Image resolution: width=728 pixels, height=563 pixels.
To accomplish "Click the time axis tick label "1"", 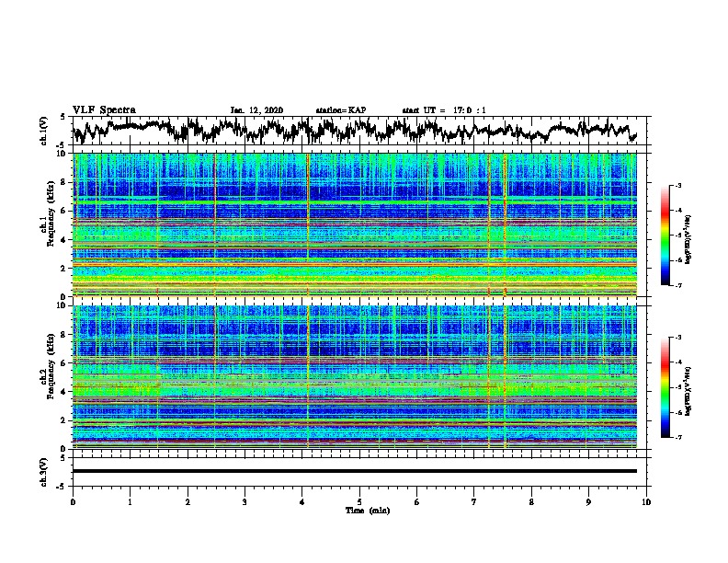I will [130, 502].
